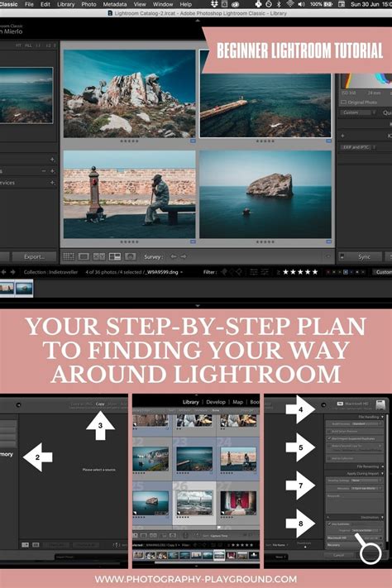Screen dimensions: 392x588
Task: Open Help menu
Action: point(186,4)
